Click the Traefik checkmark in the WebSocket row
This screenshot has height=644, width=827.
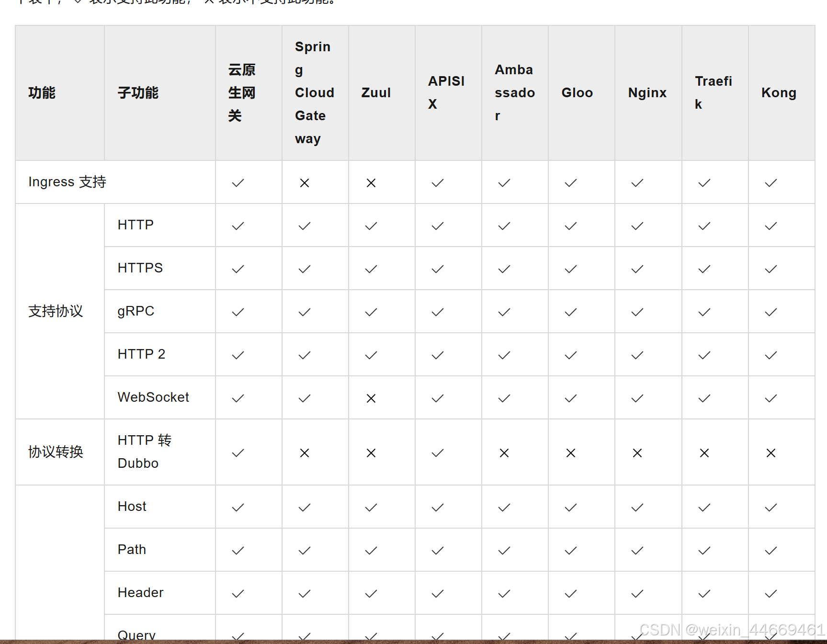coord(704,398)
